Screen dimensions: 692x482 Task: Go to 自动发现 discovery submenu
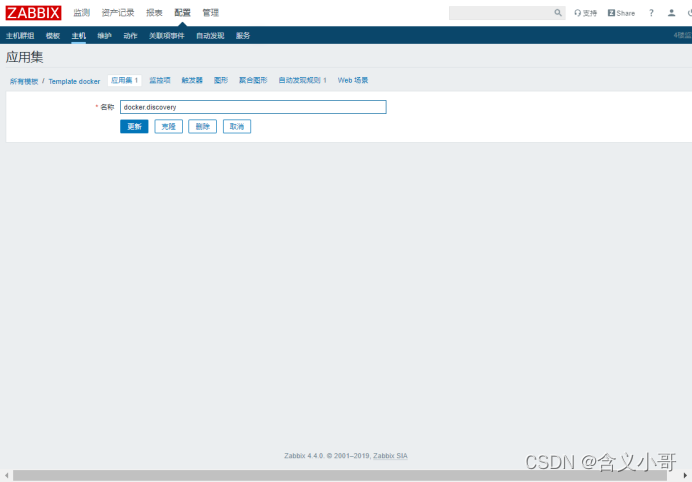210,36
